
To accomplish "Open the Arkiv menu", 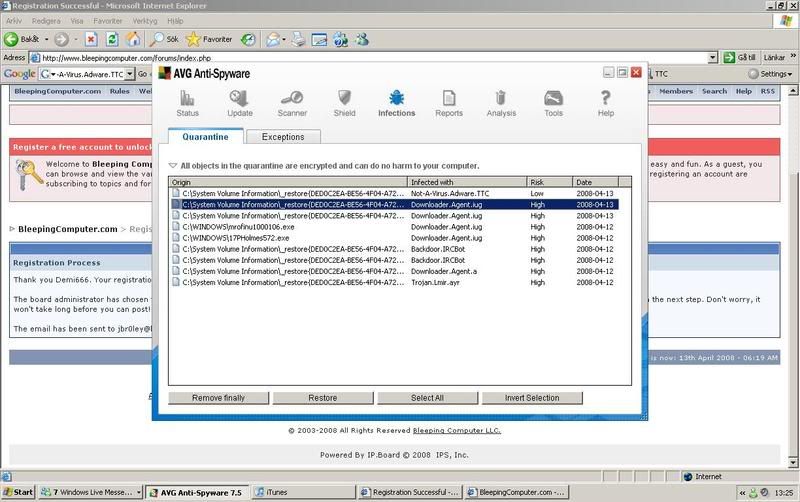I will click(14, 21).
